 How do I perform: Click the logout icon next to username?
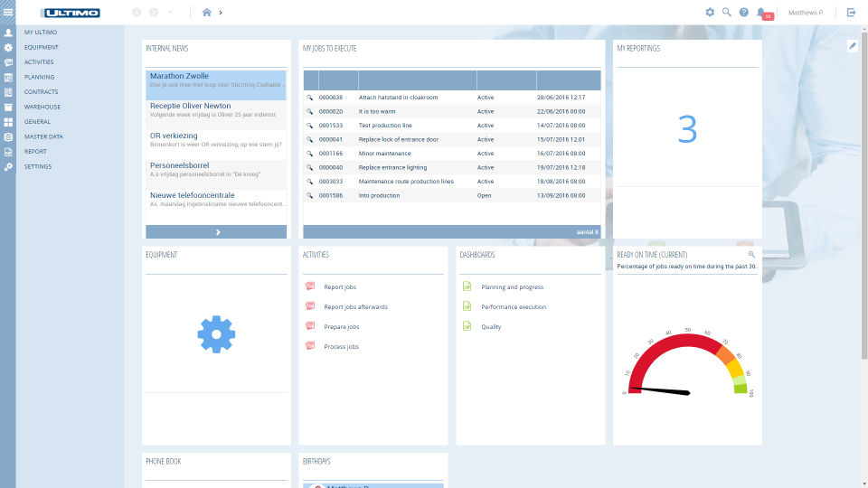point(851,13)
